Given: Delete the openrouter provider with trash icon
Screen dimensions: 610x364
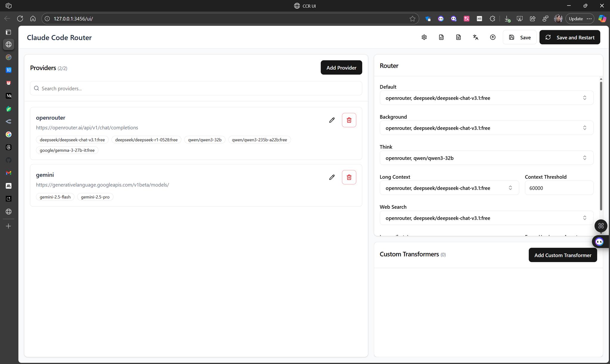Looking at the screenshot, I should 349,120.
